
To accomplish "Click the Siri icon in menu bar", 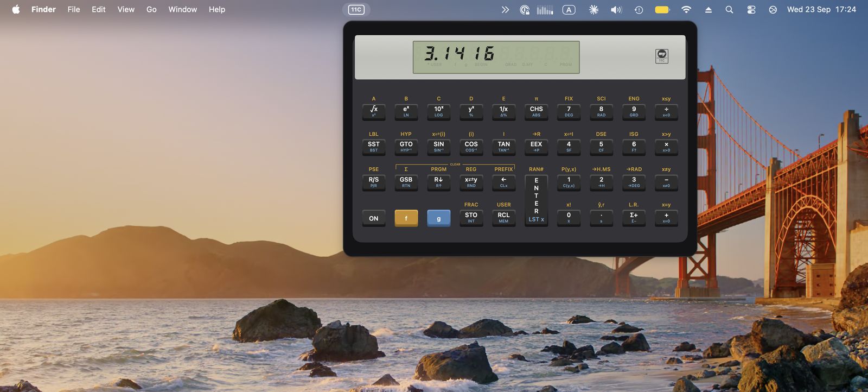I will click(x=773, y=9).
